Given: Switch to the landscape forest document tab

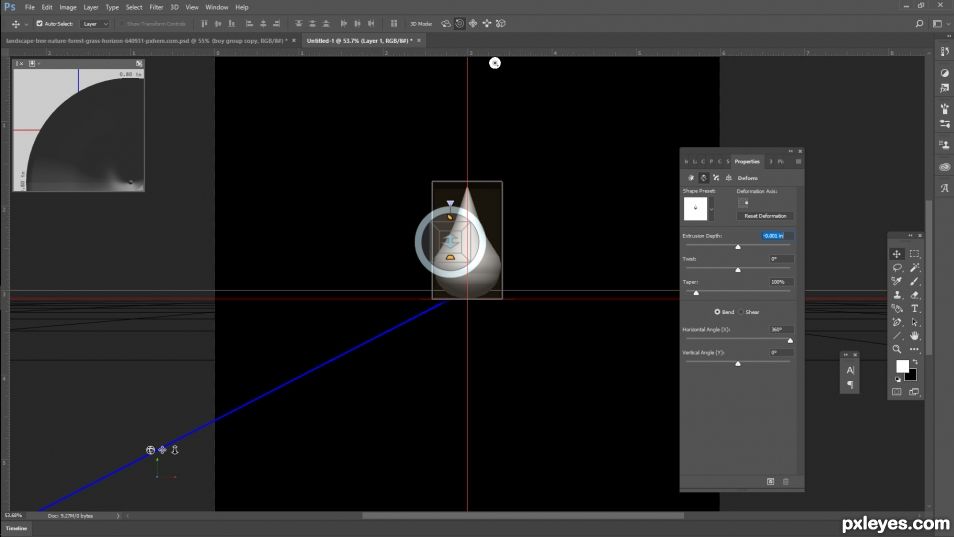Looking at the screenshot, I should pos(147,41).
